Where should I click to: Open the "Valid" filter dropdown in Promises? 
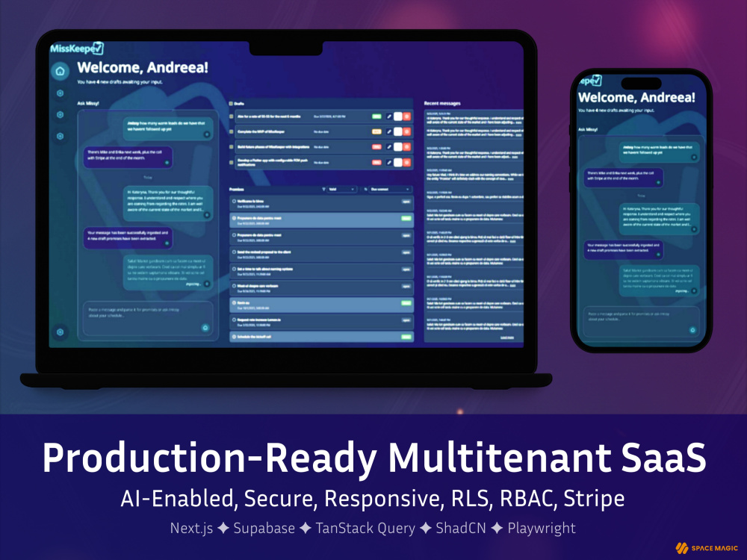(342, 190)
